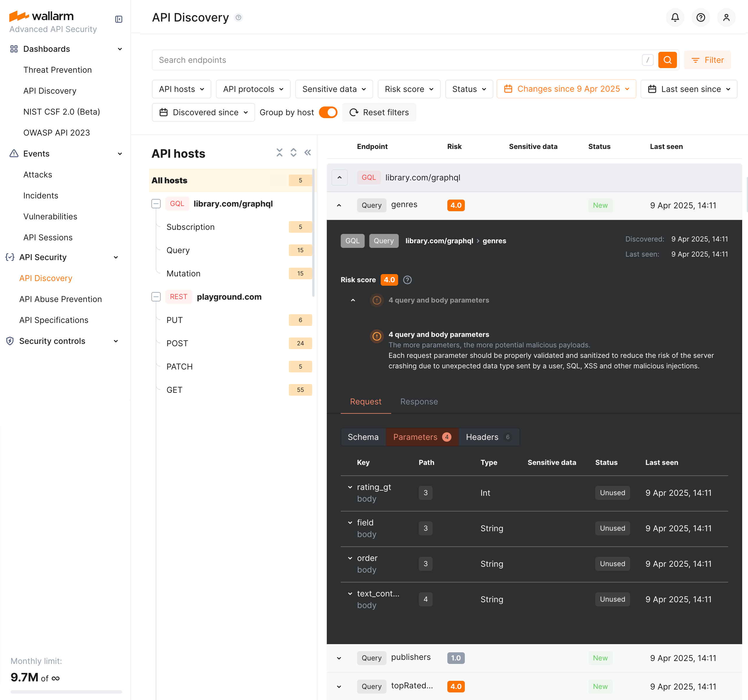Image resolution: width=748 pixels, height=700 pixels.
Task: Click the collapse-all hosts icon
Action: pos(279,152)
